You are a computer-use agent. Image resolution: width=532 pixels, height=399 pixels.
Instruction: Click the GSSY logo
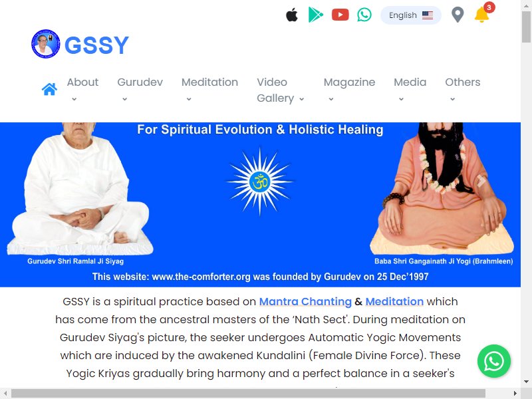(x=80, y=44)
